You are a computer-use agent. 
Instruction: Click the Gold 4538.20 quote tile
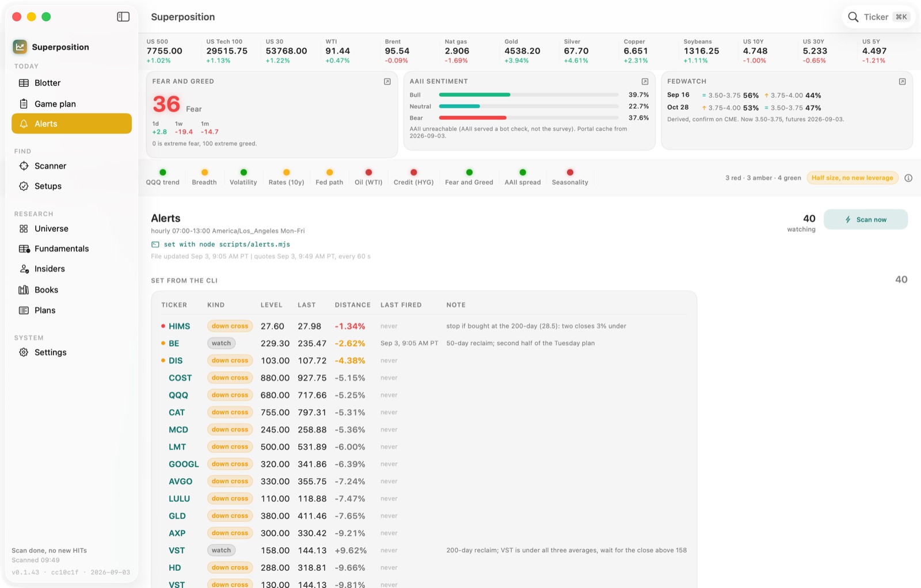coord(523,51)
